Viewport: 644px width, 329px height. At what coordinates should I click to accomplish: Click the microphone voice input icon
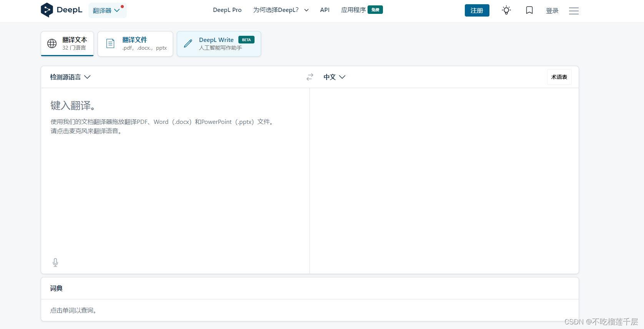coord(55,262)
